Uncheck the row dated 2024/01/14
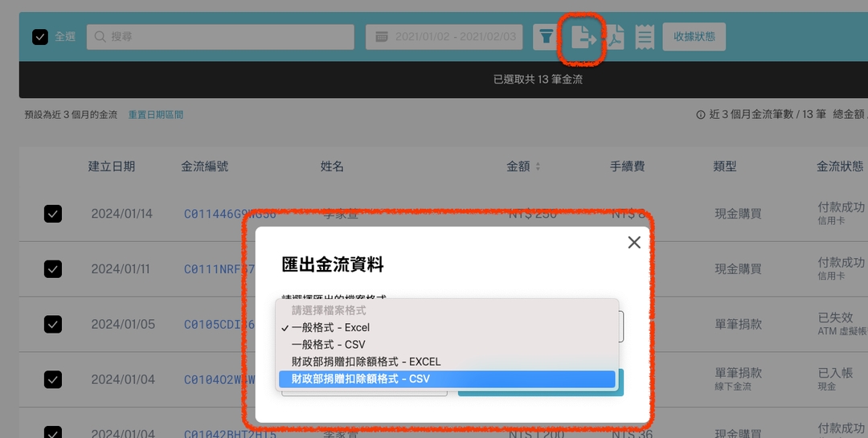The height and width of the screenshot is (438, 868). (x=52, y=214)
